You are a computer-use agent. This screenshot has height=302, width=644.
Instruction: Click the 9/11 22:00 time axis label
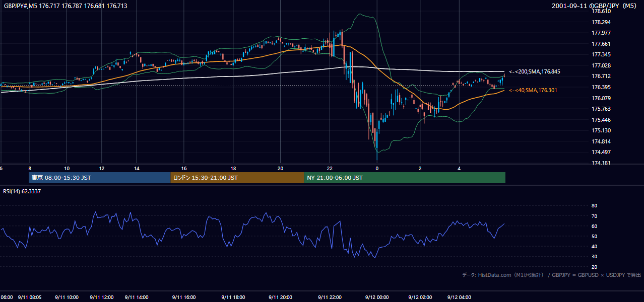click(330, 297)
